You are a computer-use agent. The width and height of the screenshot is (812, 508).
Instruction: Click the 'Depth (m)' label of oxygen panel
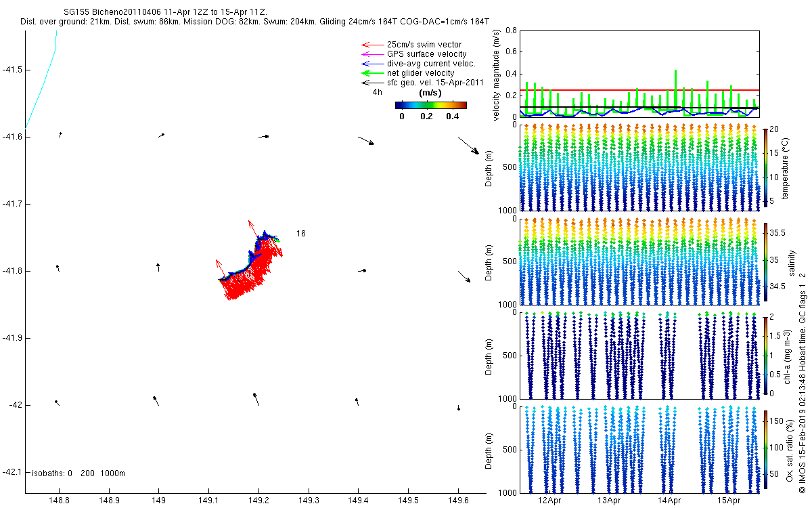489,450
